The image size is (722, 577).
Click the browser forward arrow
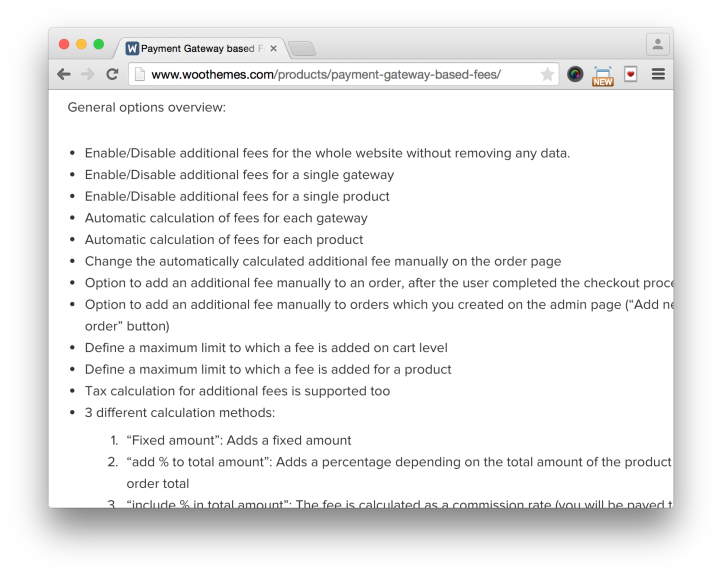pos(88,74)
